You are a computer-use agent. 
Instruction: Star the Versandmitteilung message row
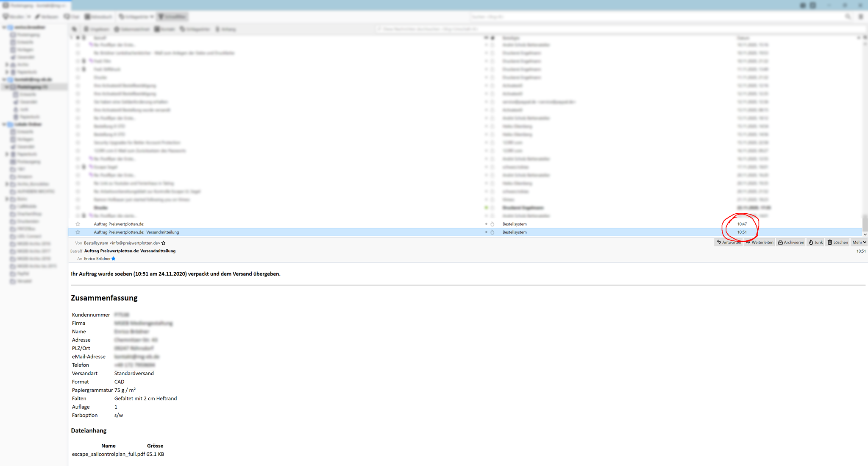tap(78, 232)
